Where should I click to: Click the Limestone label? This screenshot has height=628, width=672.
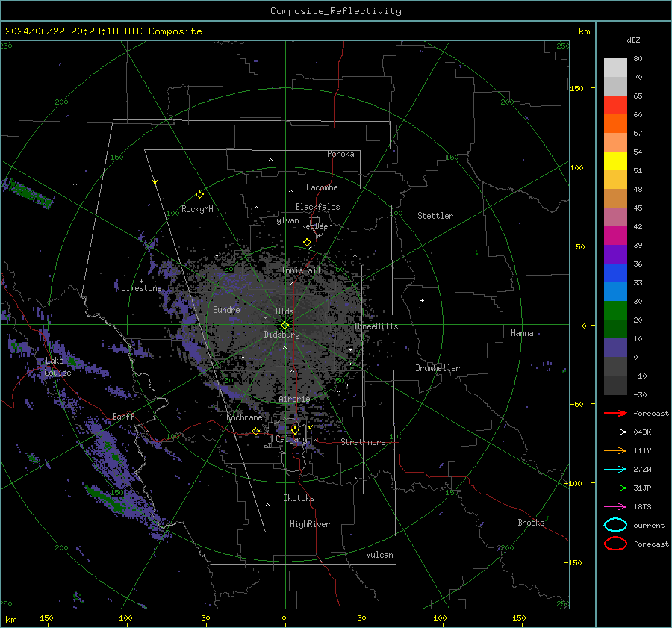pos(141,288)
